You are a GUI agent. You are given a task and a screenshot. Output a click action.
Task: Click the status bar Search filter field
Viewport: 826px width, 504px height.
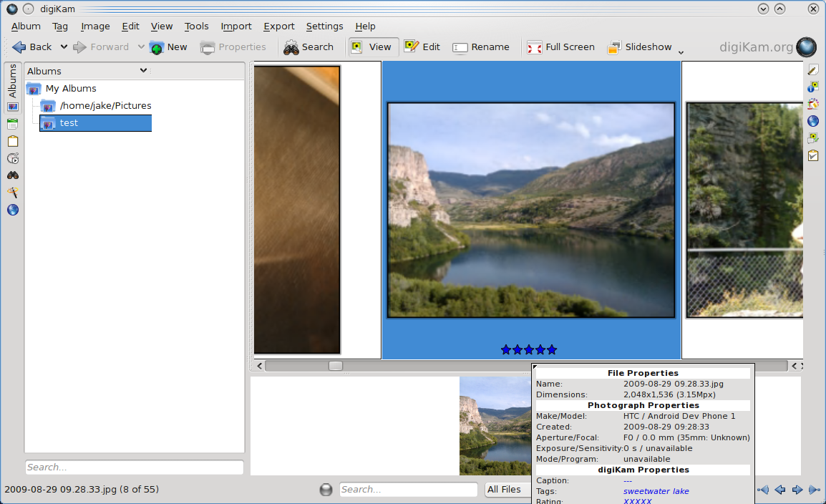pos(408,489)
